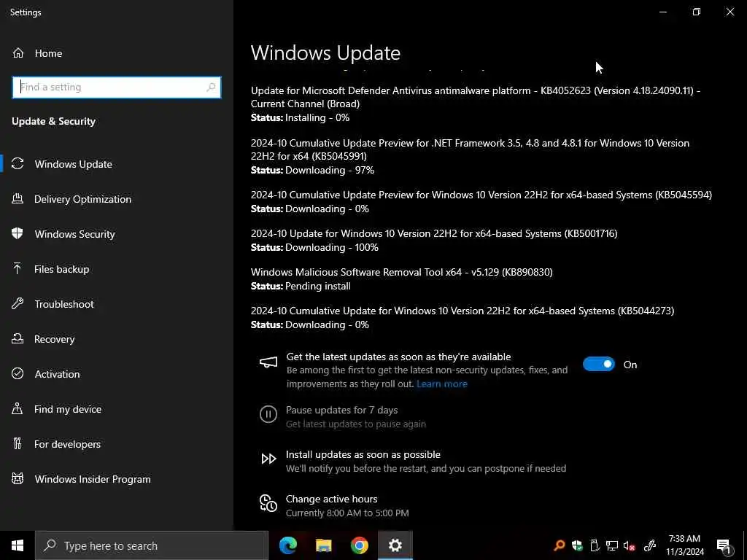The height and width of the screenshot is (560, 747).
Task: Click the KB5045594 Cumulative Update Preview text
Action: pyautogui.click(x=481, y=195)
